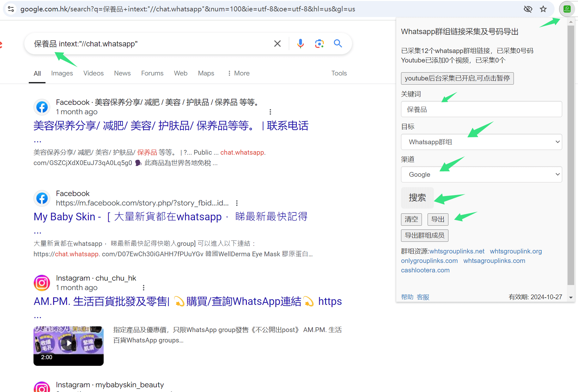Open the My Baby Skin search result title
Screen dimensions: 578x392
[171, 217]
